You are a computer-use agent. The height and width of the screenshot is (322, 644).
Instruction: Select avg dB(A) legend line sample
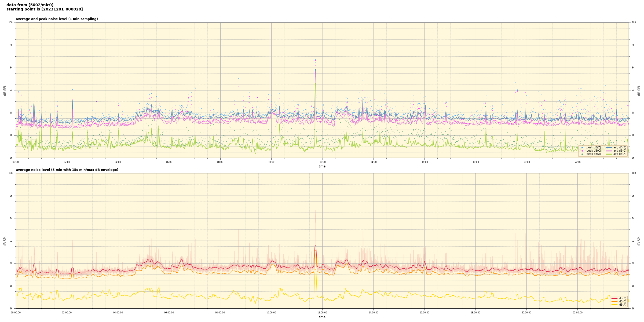click(609, 154)
